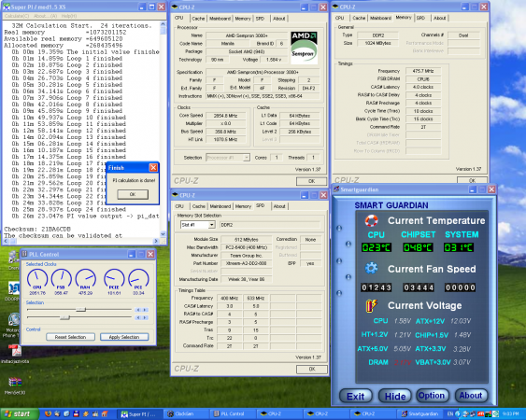
Task: Click the Super PI title bar icon
Action: pyautogui.click(x=7, y=7)
